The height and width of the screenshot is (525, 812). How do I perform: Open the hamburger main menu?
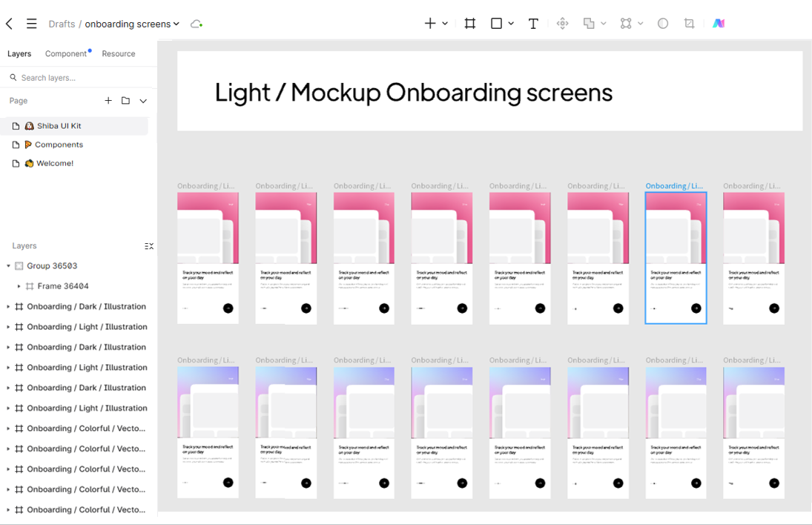point(32,24)
